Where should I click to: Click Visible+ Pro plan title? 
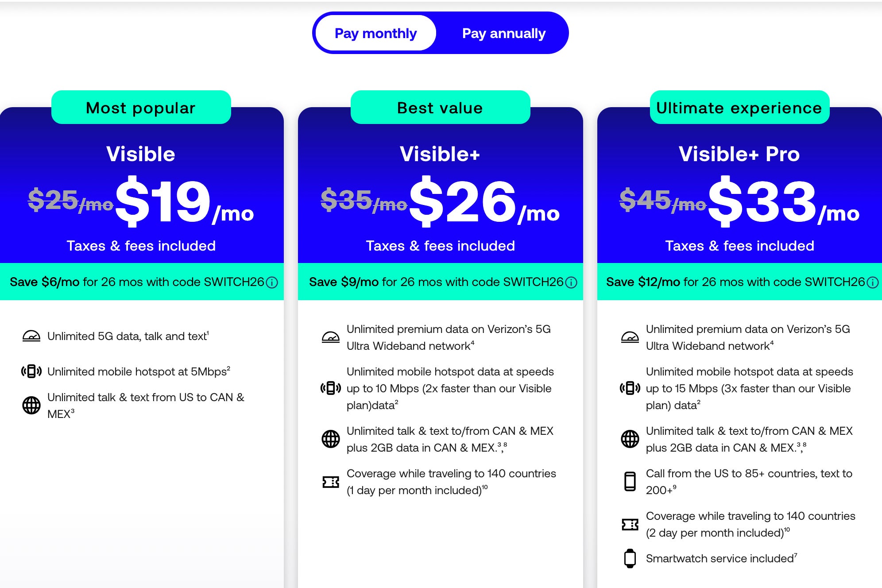739,154
